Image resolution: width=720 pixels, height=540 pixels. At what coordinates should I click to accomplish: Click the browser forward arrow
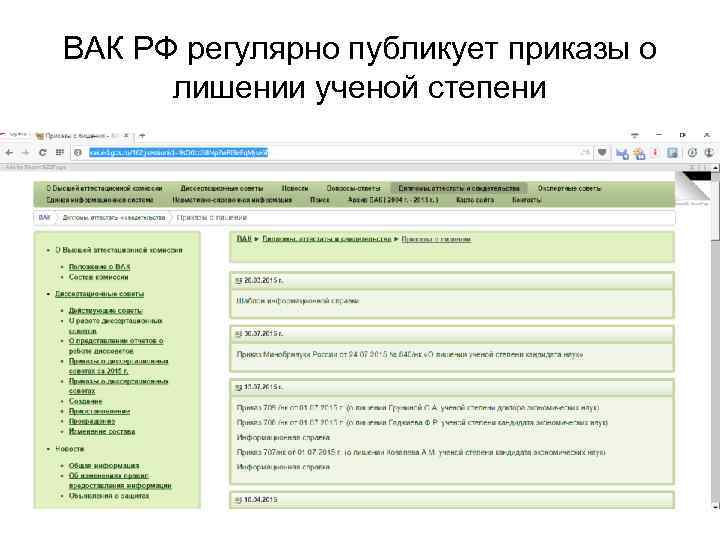click(25, 152)
